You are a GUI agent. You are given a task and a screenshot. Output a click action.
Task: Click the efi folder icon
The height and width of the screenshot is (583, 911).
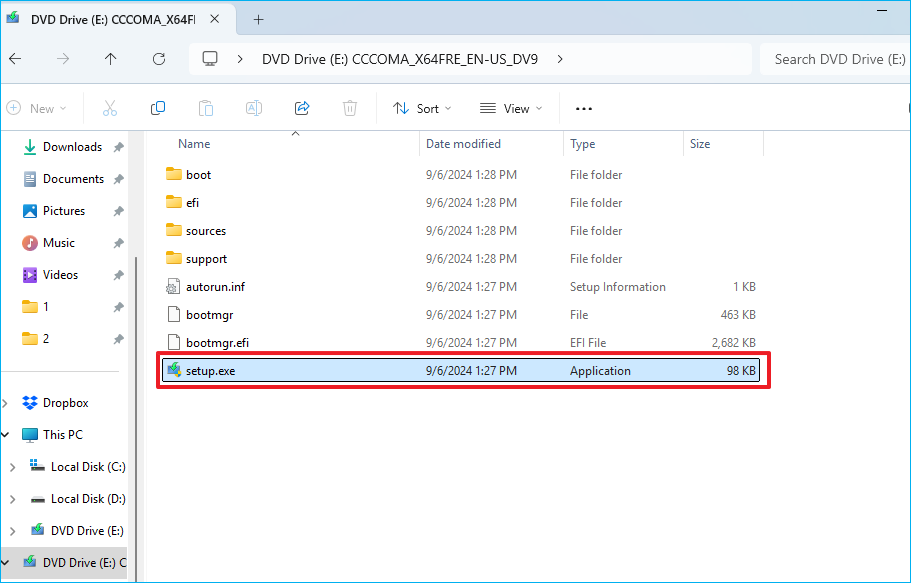[x=174, y=202]
